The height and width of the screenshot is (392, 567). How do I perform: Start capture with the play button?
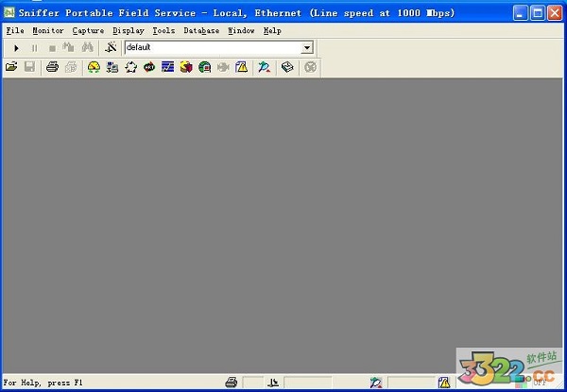[16, 47]
